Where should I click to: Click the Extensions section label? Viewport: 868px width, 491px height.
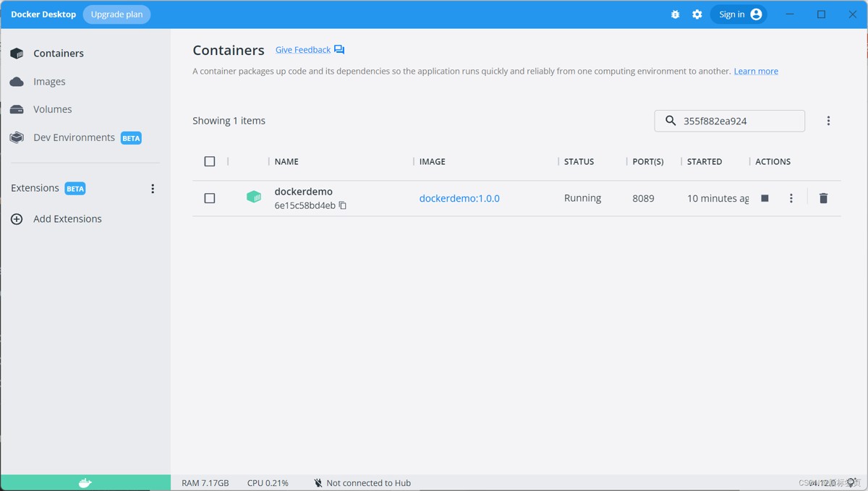pos(35,188)
